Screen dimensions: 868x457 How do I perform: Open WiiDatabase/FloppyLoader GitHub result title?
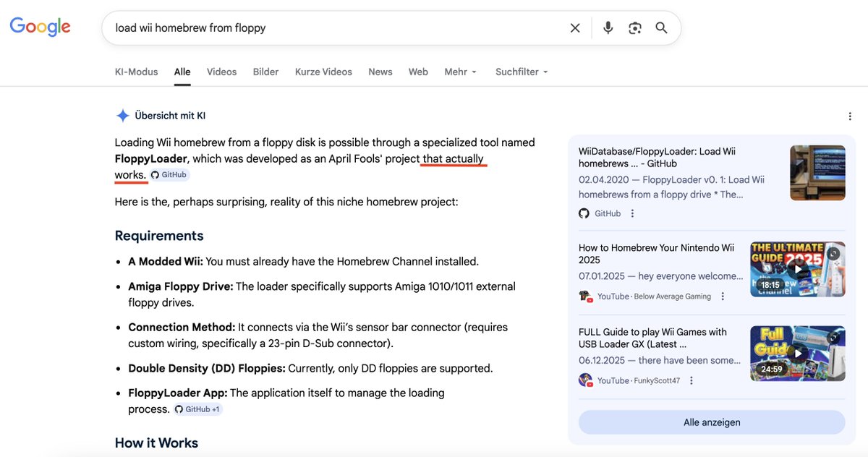[657, 158]
